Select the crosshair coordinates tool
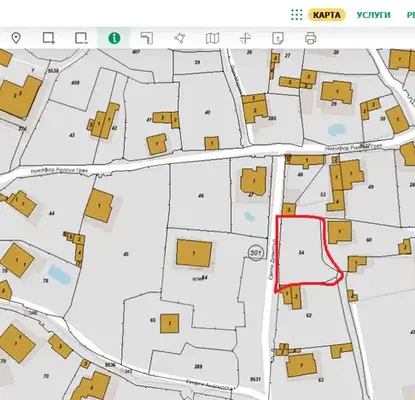This screenshot has width=415, height=400. click(x=245, y=38)
